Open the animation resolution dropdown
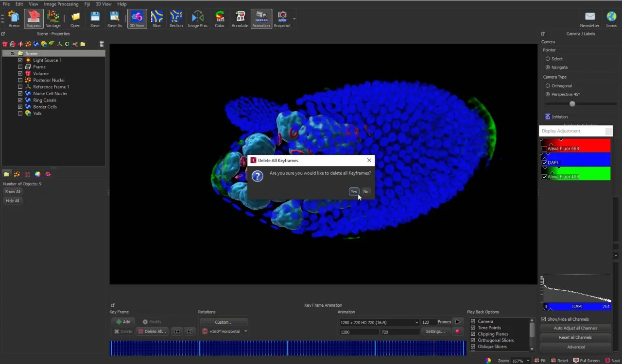622x364 pixels. pos(379,322)
